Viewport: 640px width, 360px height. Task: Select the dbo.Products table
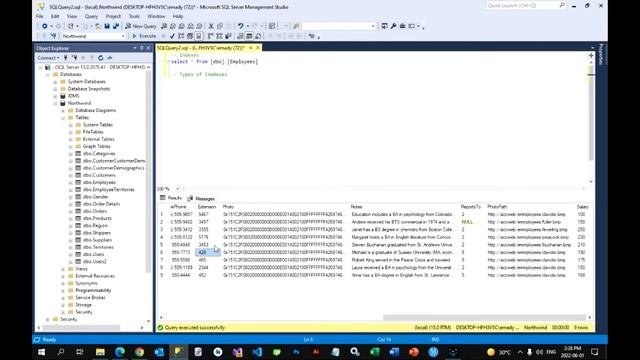97,218
